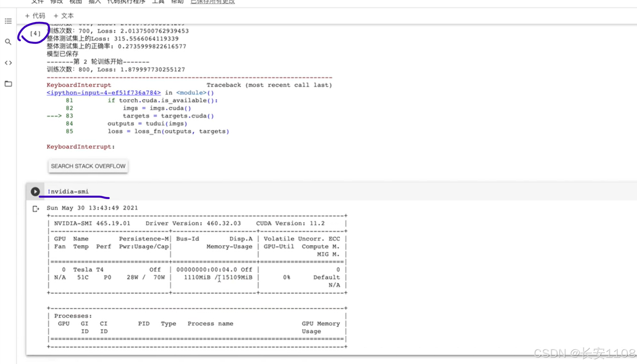Run the !nvidia-smi cell with play button
This screenshot has height=364, width=637.
35,192
